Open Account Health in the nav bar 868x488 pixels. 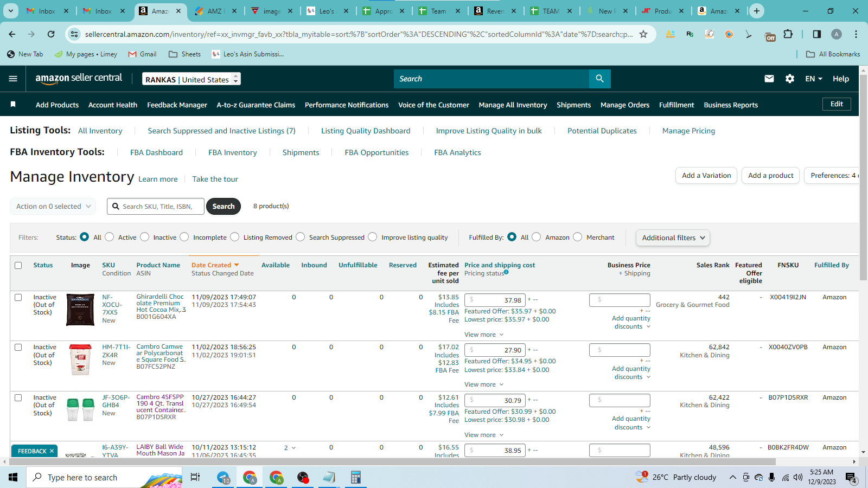[x=113, y=105]
